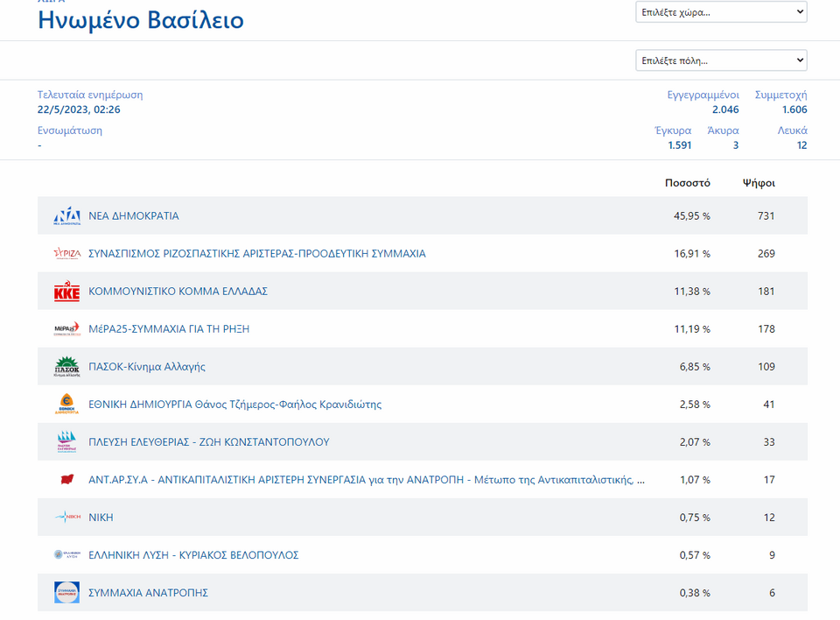Open the ΕΘΝΙΚΗ ΔΗΜΙΟΥΡΓΙΑ Θάνος Τζήμερος link

tap(235, 405)
